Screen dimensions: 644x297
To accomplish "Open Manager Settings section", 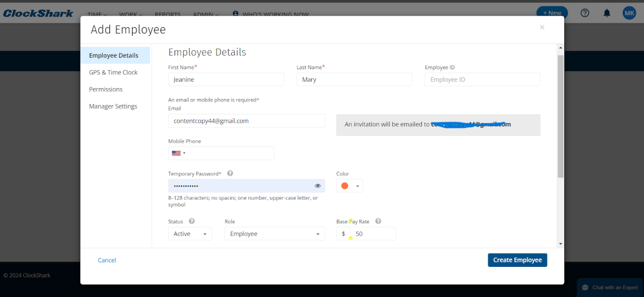I will 113,106.
